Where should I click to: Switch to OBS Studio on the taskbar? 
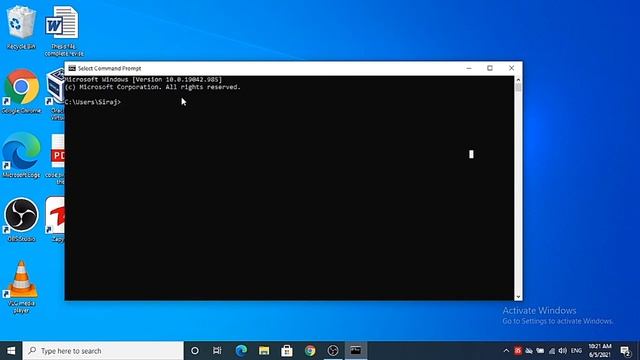[333, 351]
